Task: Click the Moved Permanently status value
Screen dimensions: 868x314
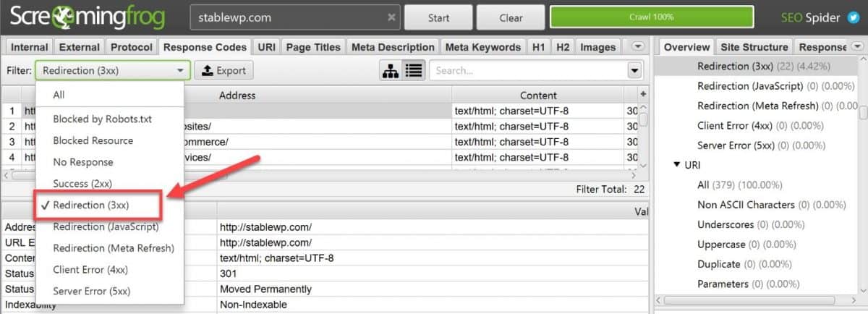Action: (x=265, y=289)
